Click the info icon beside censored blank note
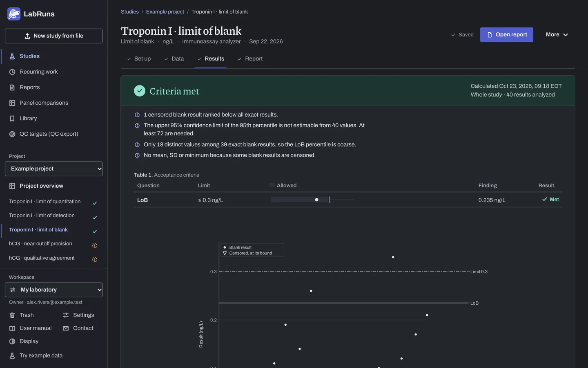The width and height of the screenshot is (588, 368). pos(137,115)
